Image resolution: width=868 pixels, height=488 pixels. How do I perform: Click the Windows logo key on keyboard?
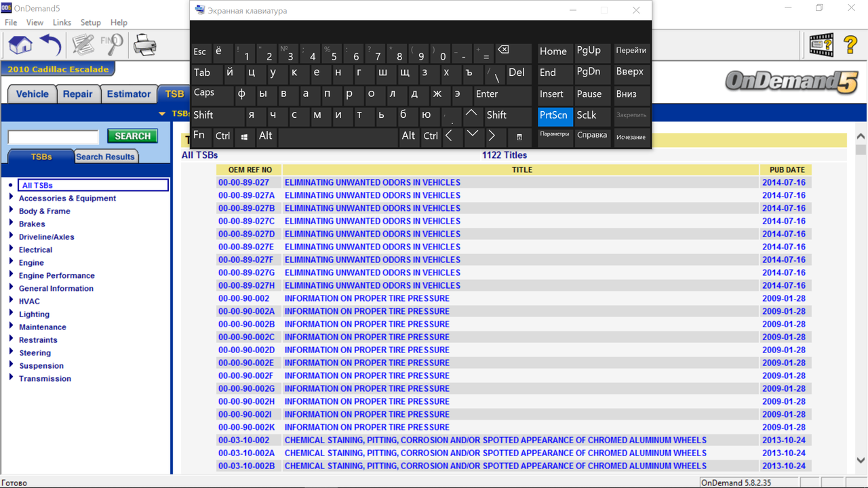(244, 137)
